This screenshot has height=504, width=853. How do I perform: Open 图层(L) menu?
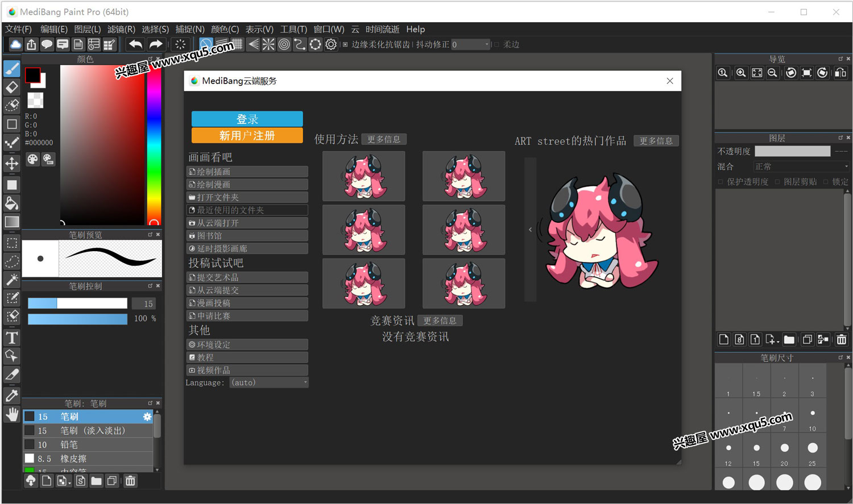pyautogui.click(x=87, y=29)
